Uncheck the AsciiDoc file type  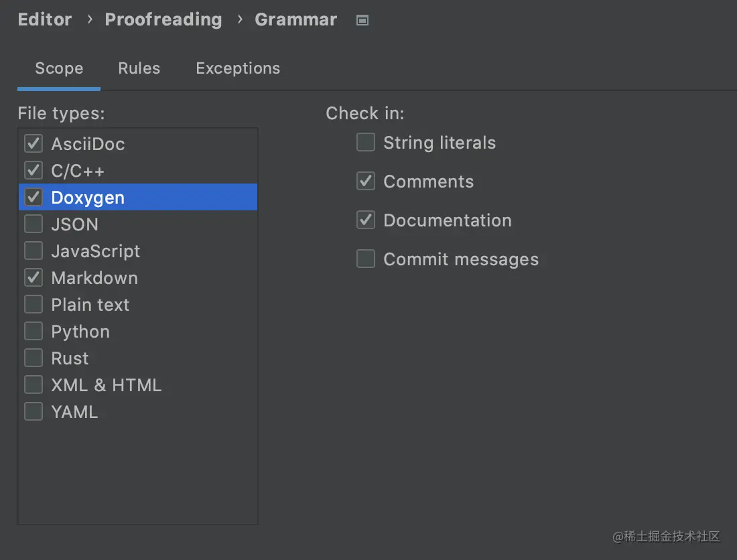[x=33, y=144]
